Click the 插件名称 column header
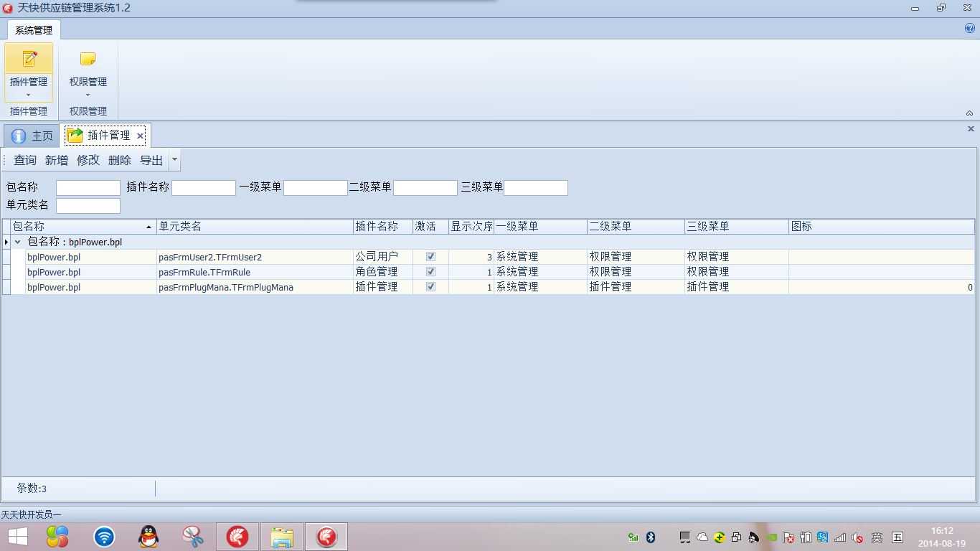This screenshot has width=980, height=551. click(382, 227)
